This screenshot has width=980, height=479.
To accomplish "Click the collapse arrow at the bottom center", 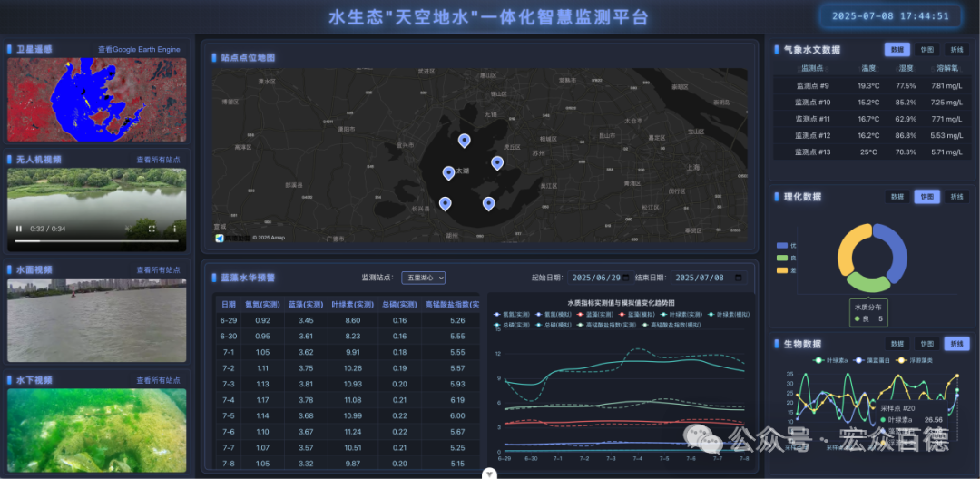I will 490,474.
